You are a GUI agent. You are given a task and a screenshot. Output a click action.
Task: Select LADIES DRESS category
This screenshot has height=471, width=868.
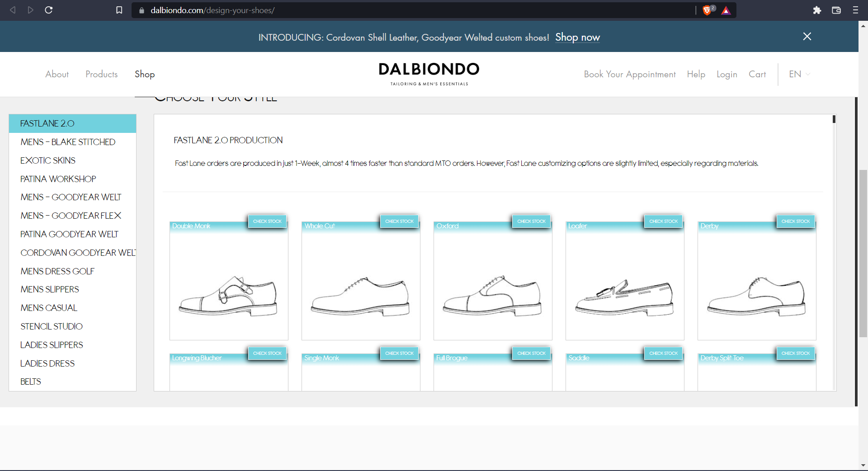(72, 363)
